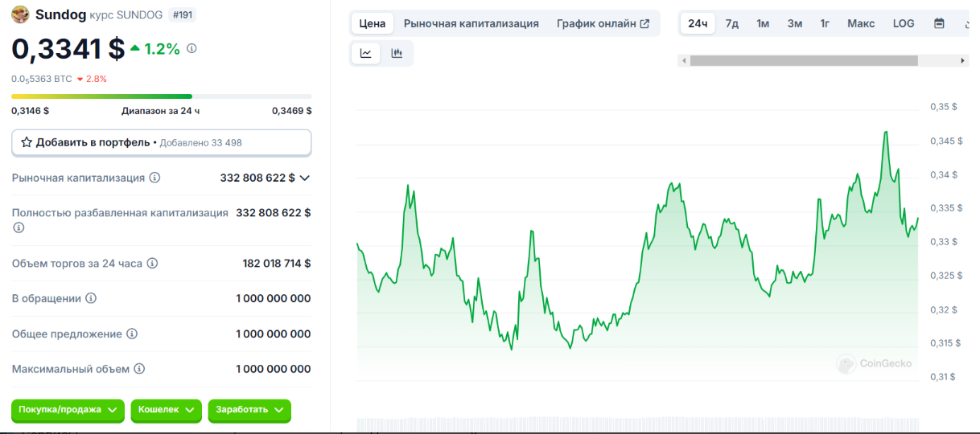Click the 24h price range bar
Screen dimensions: 980x434
[162, 96]
